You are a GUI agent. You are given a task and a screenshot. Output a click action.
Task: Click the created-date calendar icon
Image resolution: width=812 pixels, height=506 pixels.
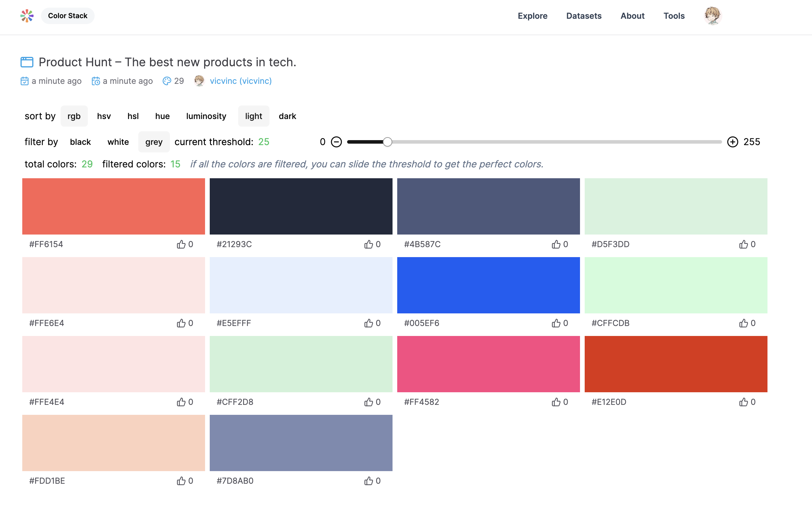[24, 81]
